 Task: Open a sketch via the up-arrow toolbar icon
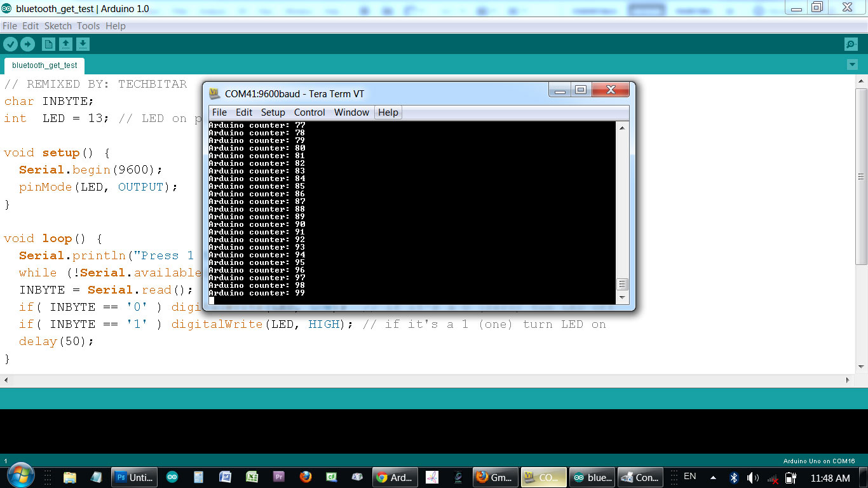coord(65,44)
